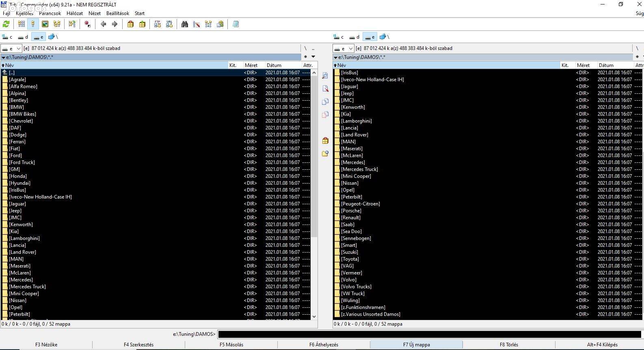This screenshot has width=644, height=350.
Task: Click left panel scrollbar up arrow
Action: coord(314,73)
